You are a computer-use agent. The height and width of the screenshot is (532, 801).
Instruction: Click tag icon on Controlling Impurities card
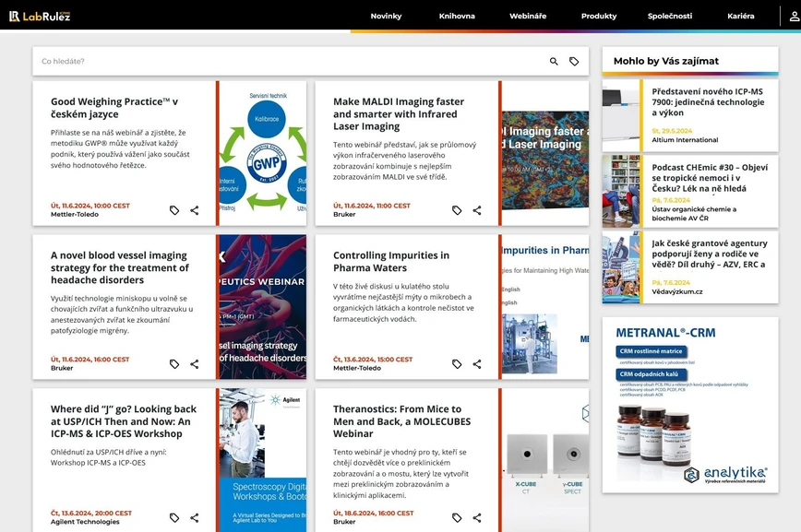(x=457, y=364)
